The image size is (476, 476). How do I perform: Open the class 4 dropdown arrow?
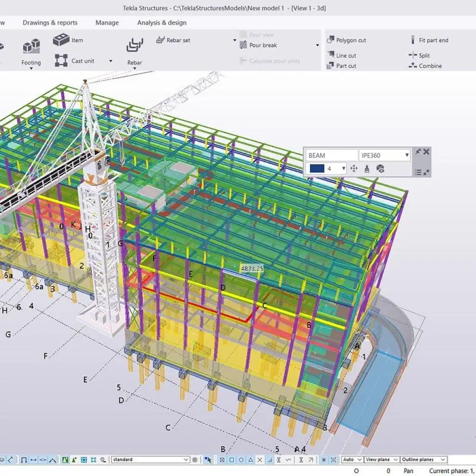(x=344, y=168)
